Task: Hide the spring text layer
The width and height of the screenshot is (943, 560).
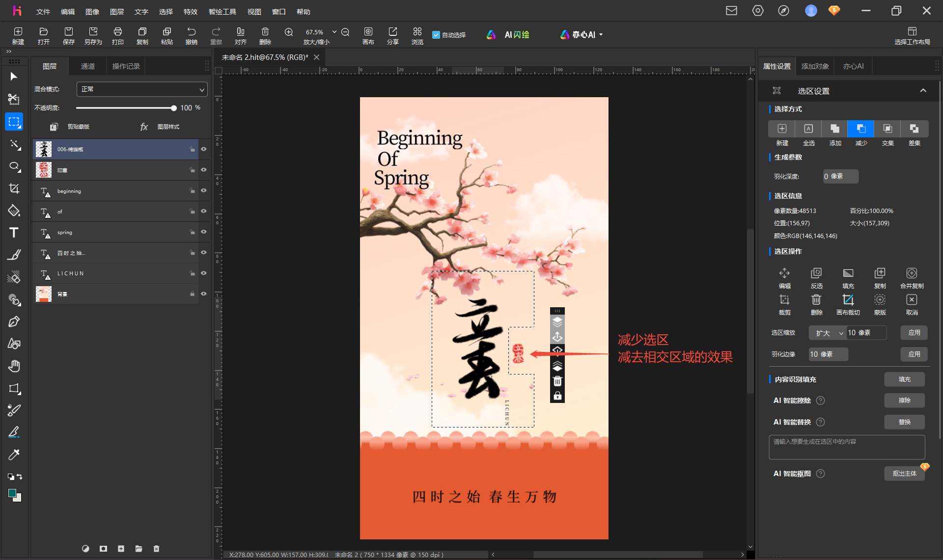Action: click(203, 232)
